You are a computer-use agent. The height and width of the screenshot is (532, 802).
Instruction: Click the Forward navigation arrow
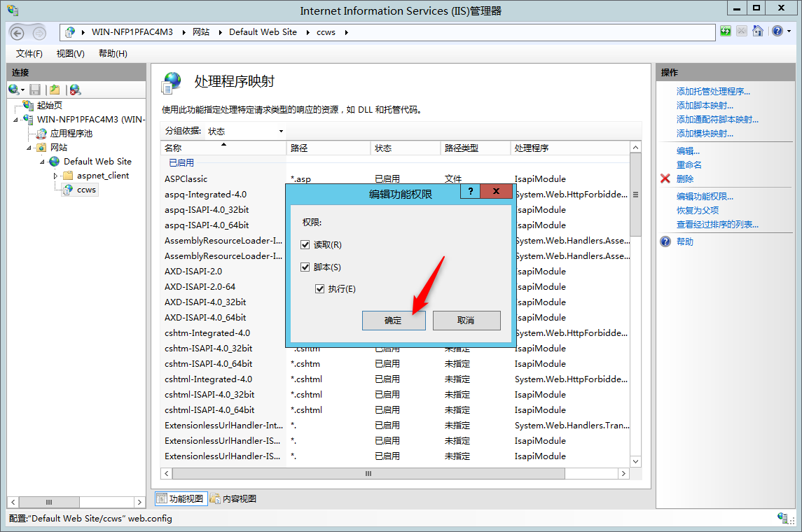click(x=39, y=33)
